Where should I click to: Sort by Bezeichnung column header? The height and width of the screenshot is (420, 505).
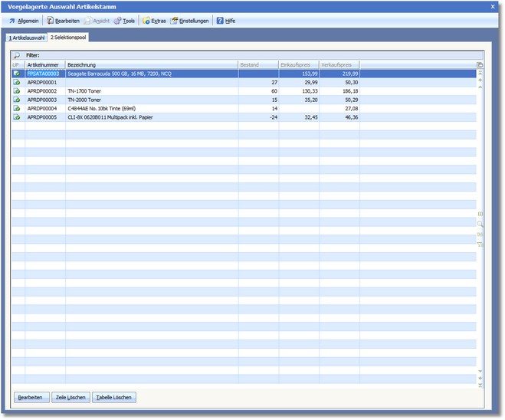(x=151, y=65)
